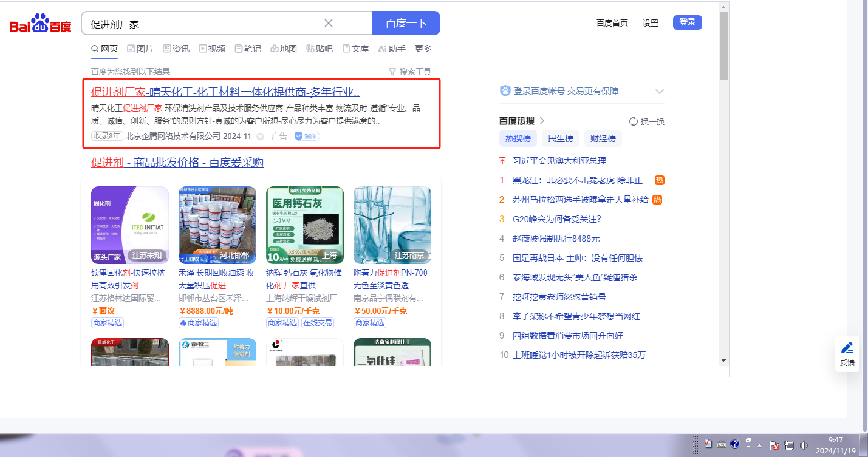Open the keyboard icon in system tray
The width and height of the screenshot is (868, 457).
722,444
